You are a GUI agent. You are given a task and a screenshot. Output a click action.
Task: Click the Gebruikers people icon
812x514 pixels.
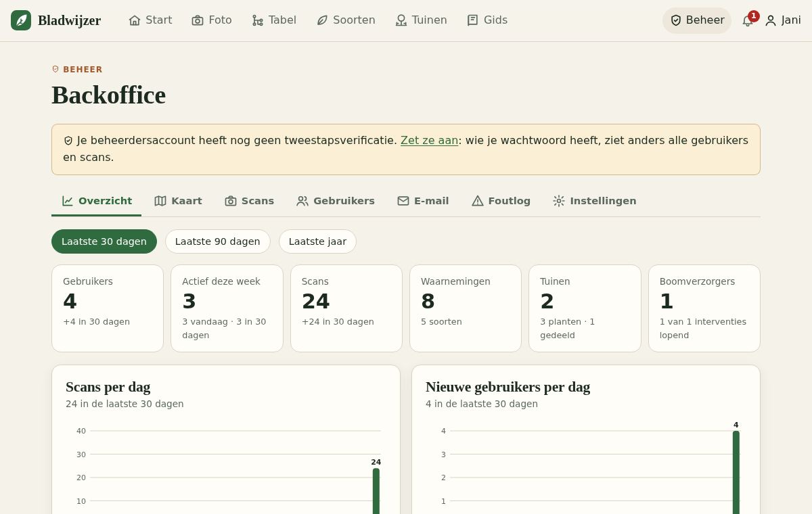pos(302,201)
